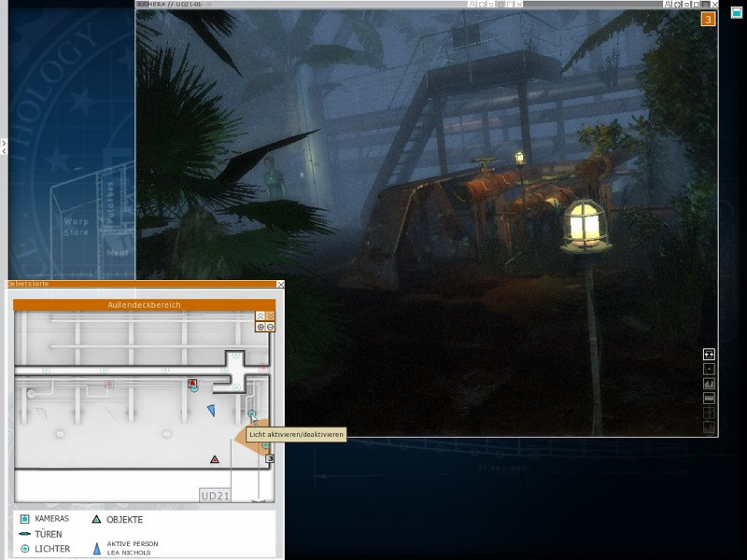
Task: Close the Gebietskarte map window
Action: point(281,284)
